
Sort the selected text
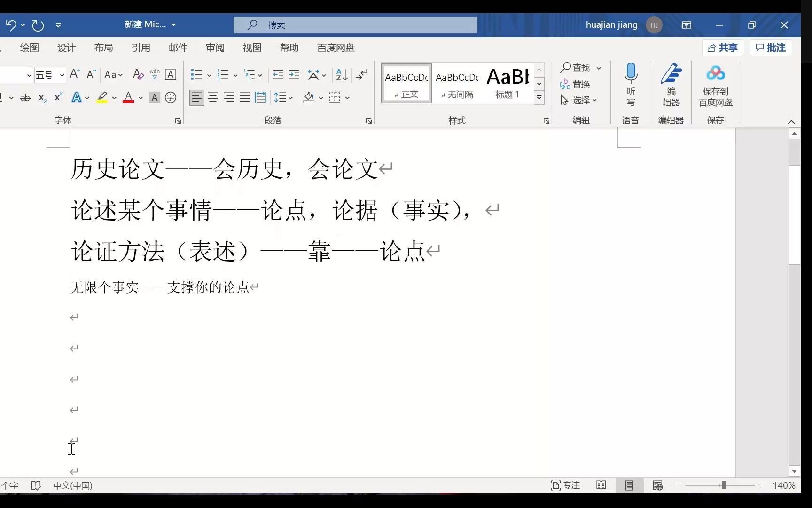pos(342,74)
